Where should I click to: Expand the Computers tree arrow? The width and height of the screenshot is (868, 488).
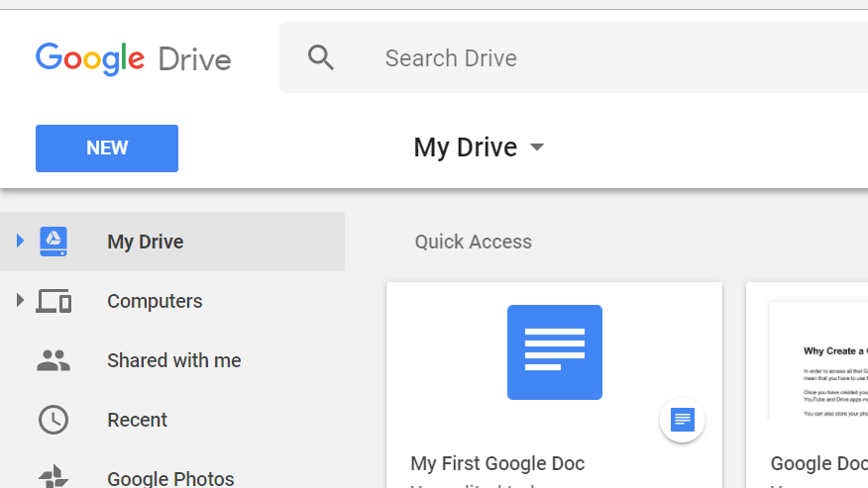[20, 300]
